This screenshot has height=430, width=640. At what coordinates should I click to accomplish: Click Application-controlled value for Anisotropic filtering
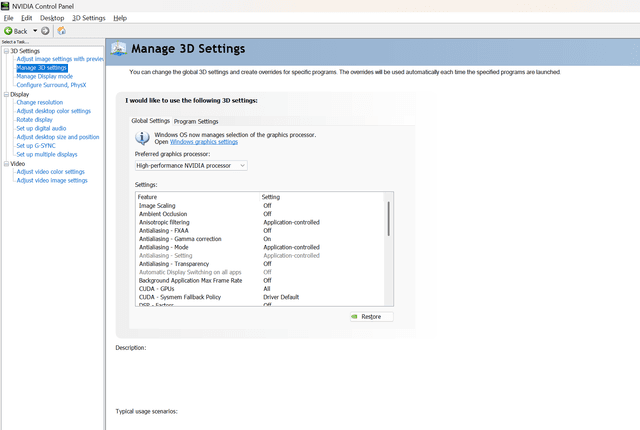(291, 222)
